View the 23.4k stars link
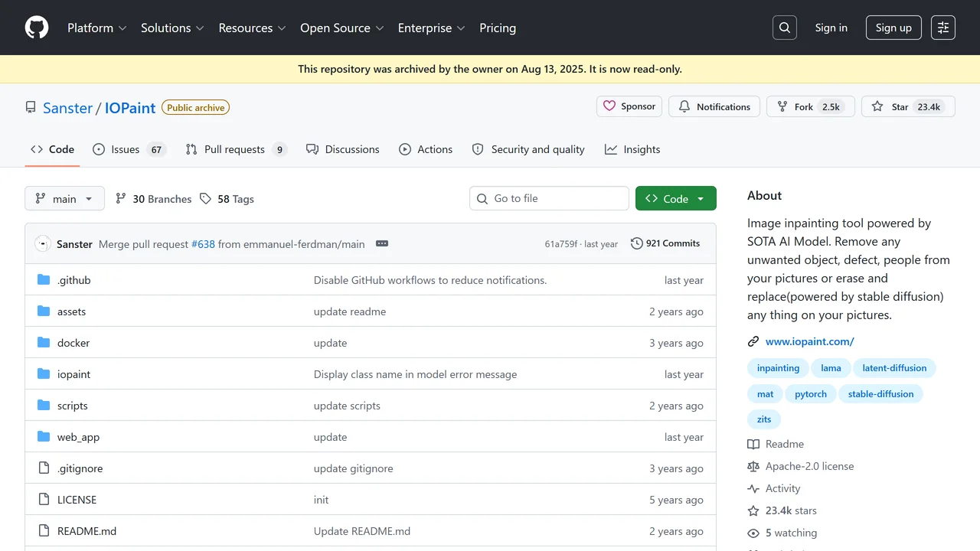The height and width of the screenshot is (551, 980). tap(782, 510)
